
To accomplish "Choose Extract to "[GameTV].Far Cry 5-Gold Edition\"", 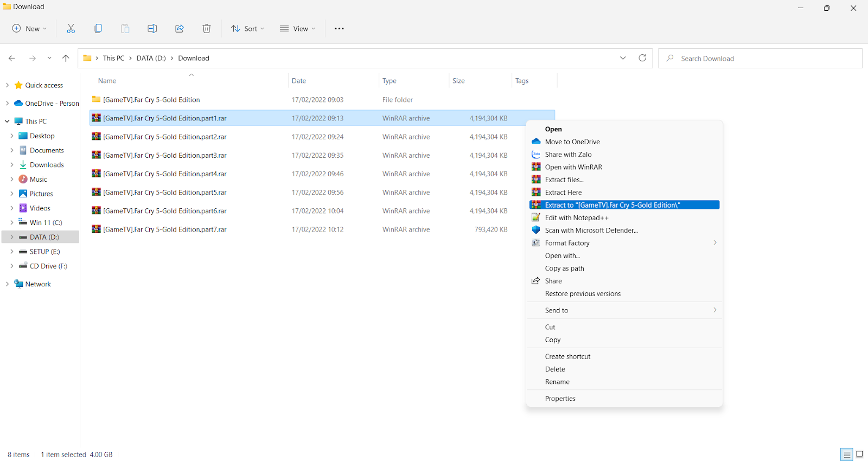I will pos(624,205).
